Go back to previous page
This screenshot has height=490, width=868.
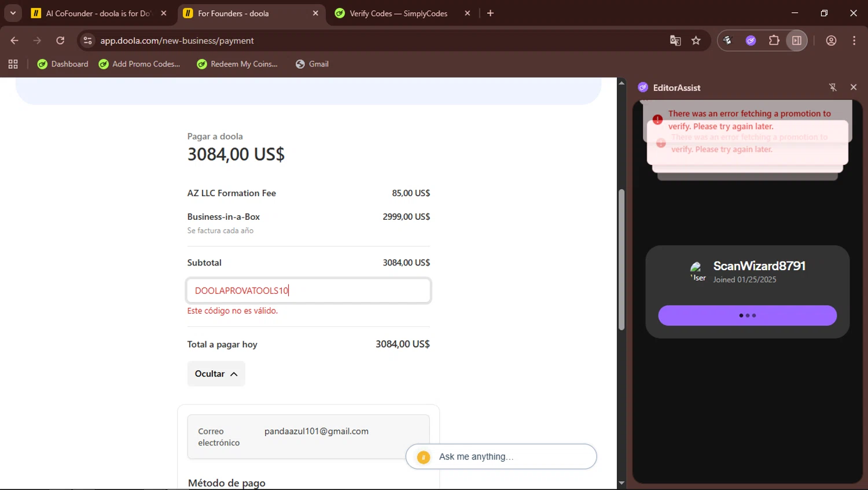tap(14, 40)
